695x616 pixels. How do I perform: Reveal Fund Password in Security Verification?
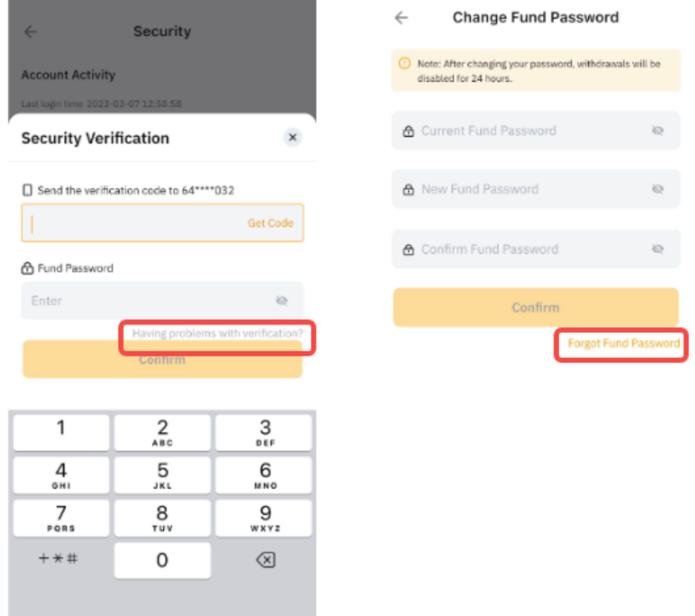pyautogui.click(x=282, y=300)
